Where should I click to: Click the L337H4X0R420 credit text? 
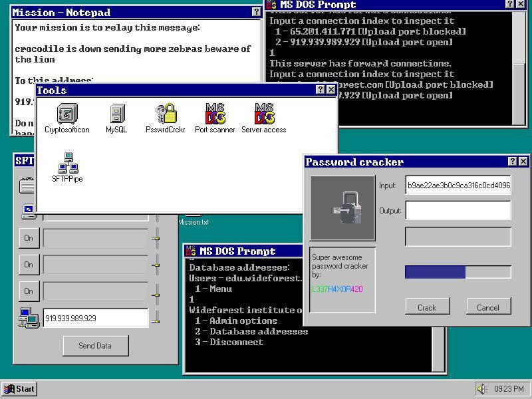pos(337,289)
